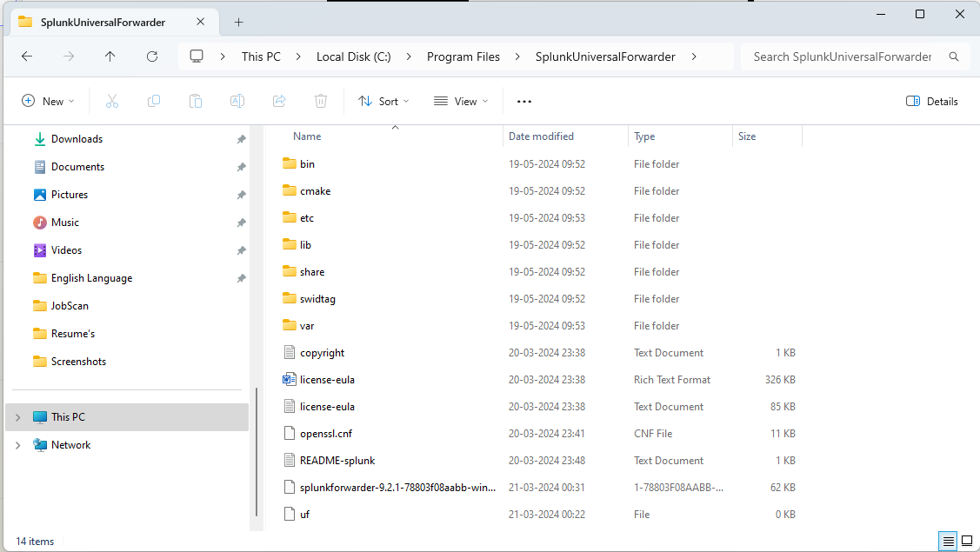This screenshot has width=980, height=552.
Task: Open the View dropdown menu
Action: click(x=461, y=102)
